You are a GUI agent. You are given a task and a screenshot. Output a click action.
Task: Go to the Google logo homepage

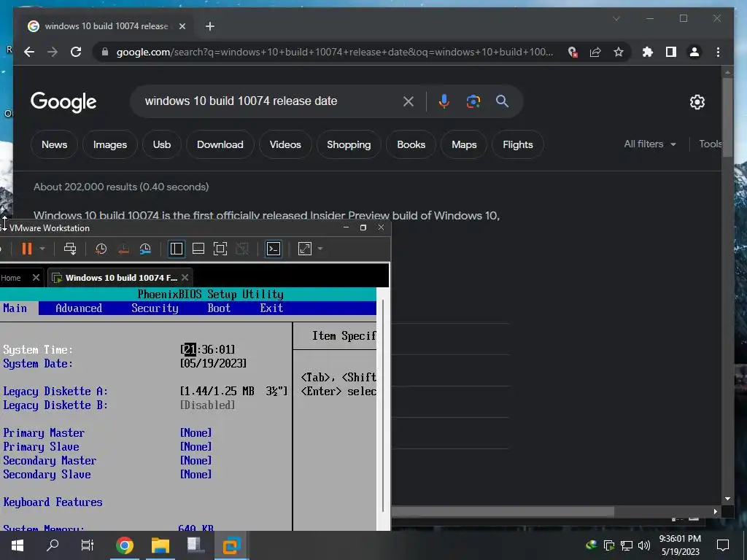click(63, 101)
